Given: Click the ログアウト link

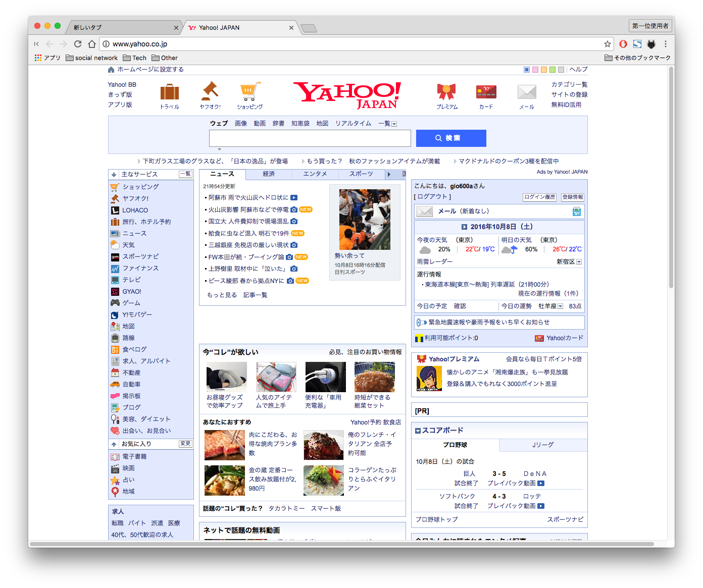Looking at the screenshot, I should pos(432,197).
